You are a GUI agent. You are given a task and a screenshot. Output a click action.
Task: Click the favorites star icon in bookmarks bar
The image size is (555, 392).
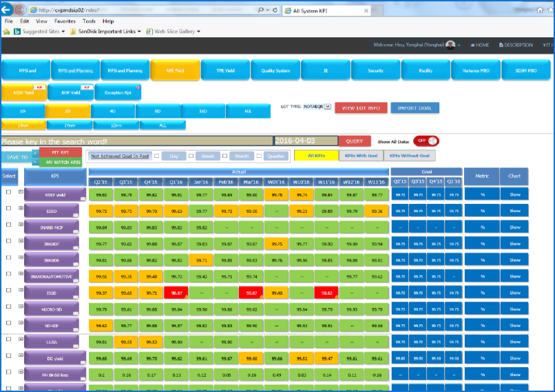click(7, 31)
